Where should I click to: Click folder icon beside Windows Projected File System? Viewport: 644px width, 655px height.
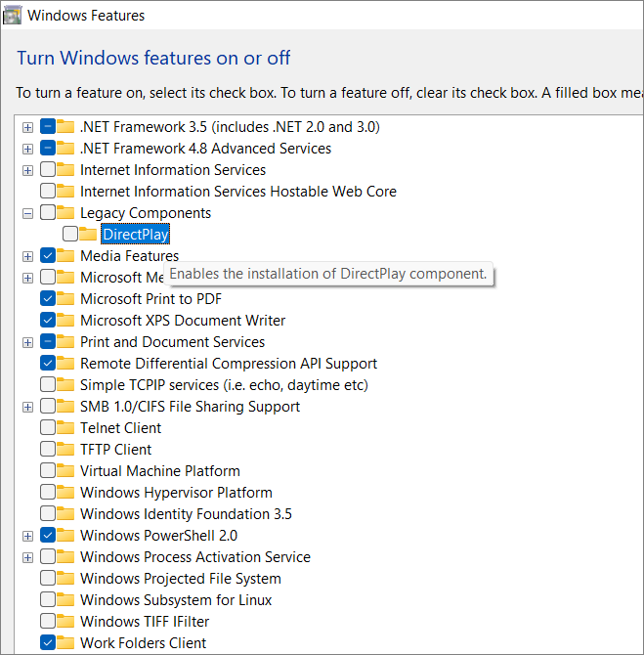coord(65,578)
